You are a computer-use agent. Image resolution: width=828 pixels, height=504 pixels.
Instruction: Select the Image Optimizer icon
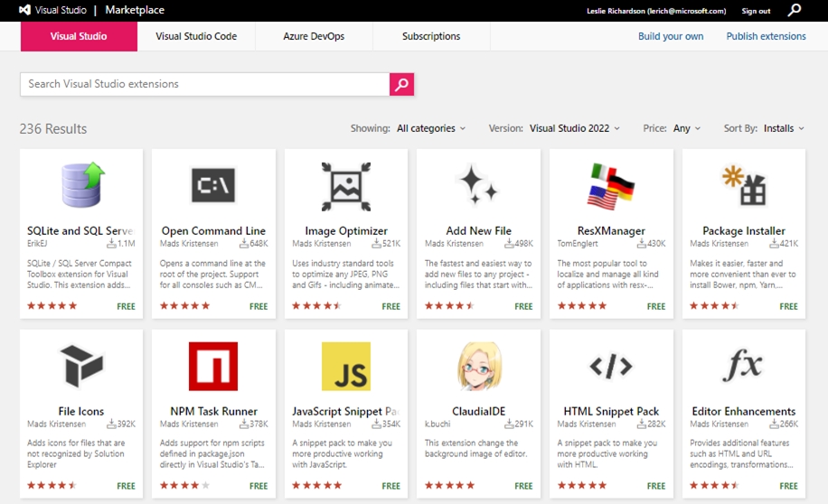point(346,186)
